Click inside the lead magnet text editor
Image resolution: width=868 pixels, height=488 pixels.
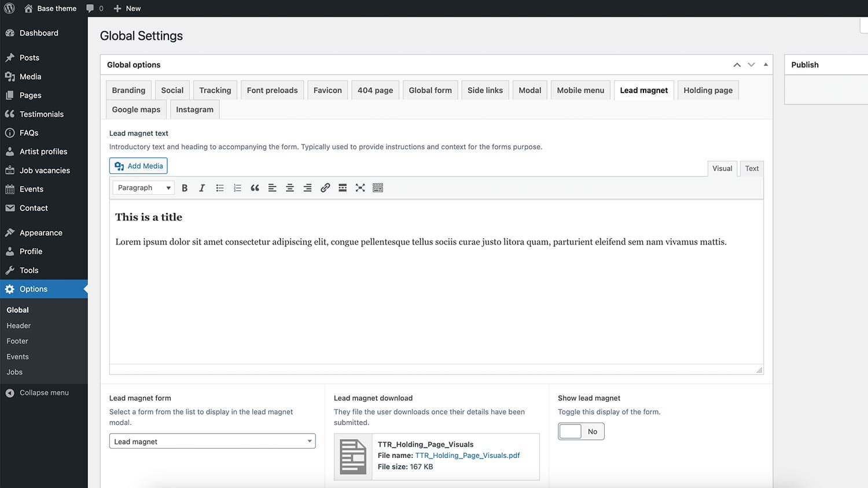coord(436,301)
